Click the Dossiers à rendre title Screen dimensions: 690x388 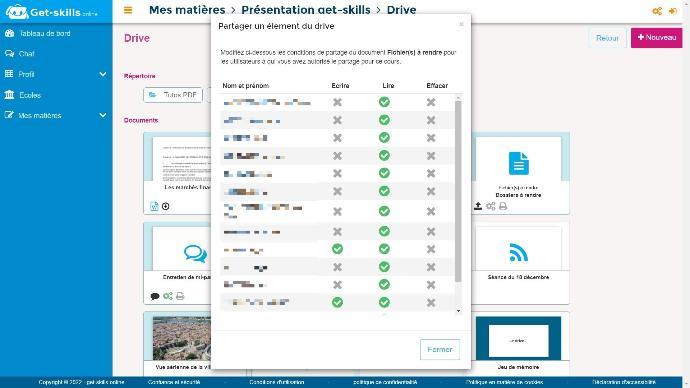(518, 195)
